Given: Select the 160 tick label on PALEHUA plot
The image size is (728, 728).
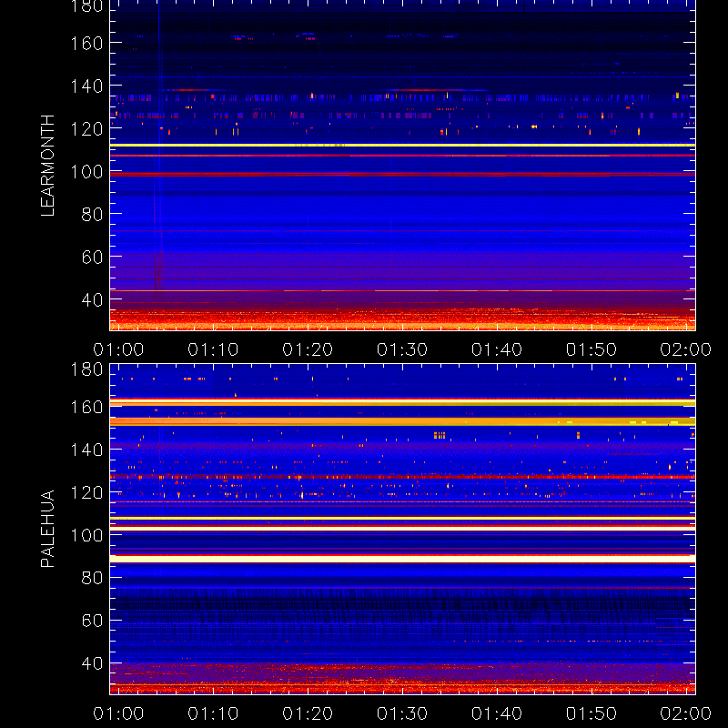Looking at the screenshot, I should click(86, 407).
